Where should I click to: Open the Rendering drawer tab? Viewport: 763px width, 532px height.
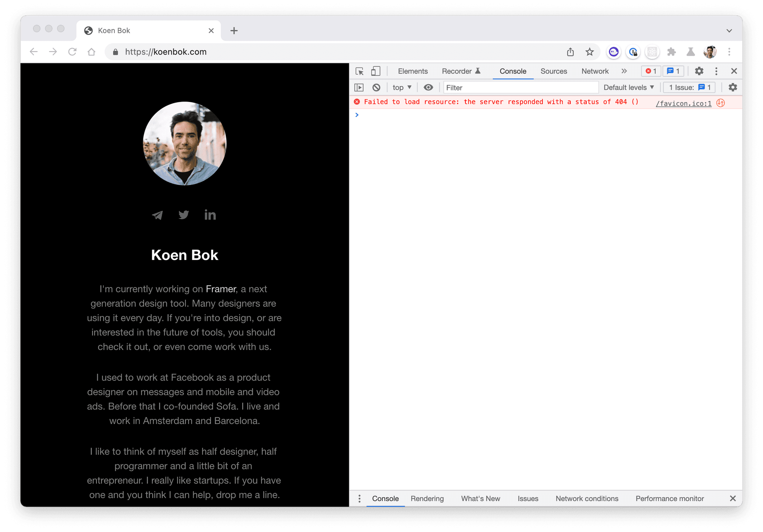pyautogui.click(x=427, y=498)
